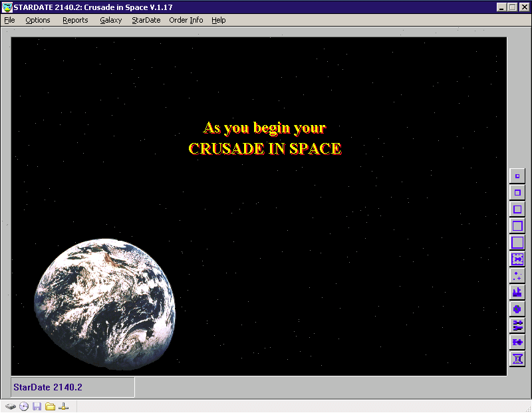This screenshot has width=532, height=413.
Task: Click the StarDate 2140.2 status box
Action: [x=72, y=387]
